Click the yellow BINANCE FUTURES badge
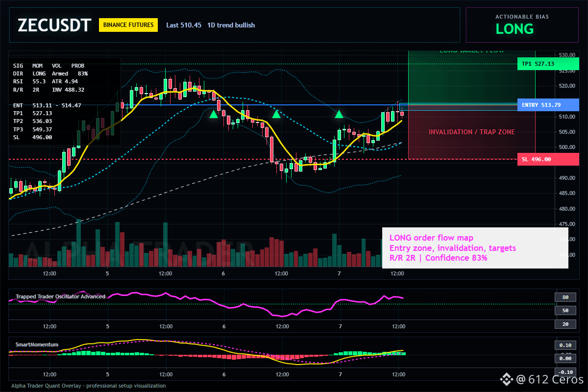588x392 pixels. (128, 25)
